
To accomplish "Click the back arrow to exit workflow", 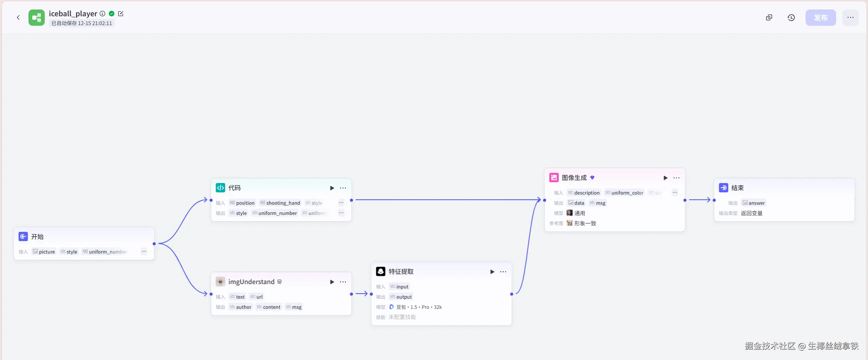I will [18, 18].
